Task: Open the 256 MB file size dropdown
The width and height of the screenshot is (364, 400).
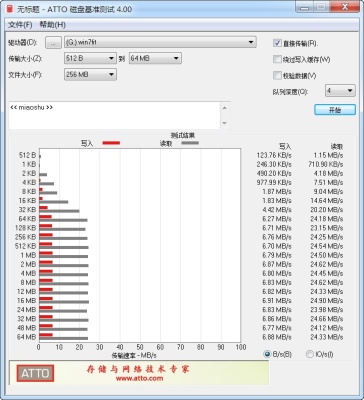Action: [x=90, y=74]
